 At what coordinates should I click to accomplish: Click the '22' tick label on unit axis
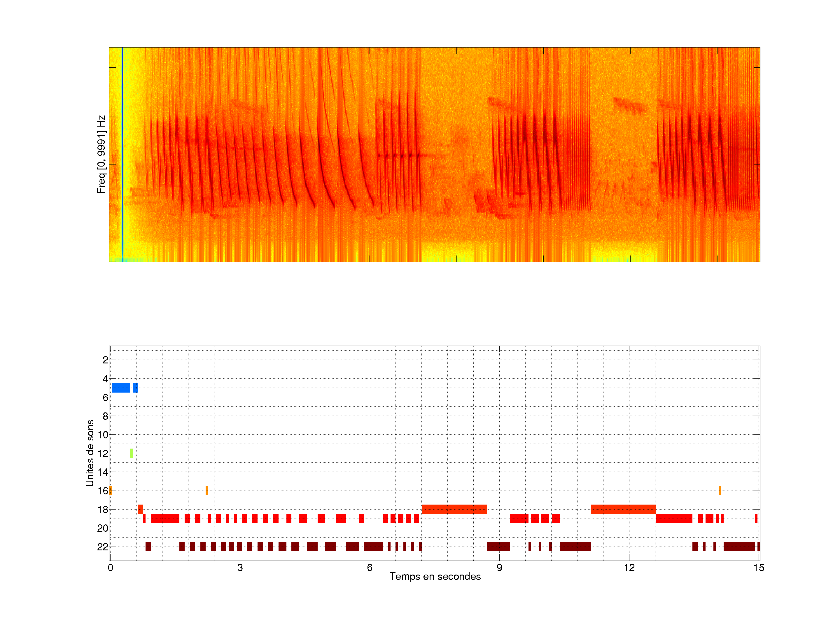coord(103,547)
